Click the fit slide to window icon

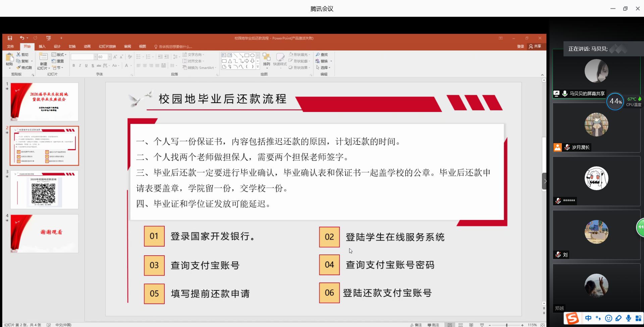click(542, 325)
